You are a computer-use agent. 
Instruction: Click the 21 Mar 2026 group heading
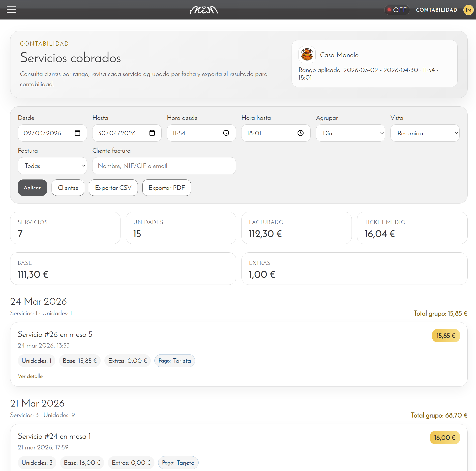pos(37,403)
